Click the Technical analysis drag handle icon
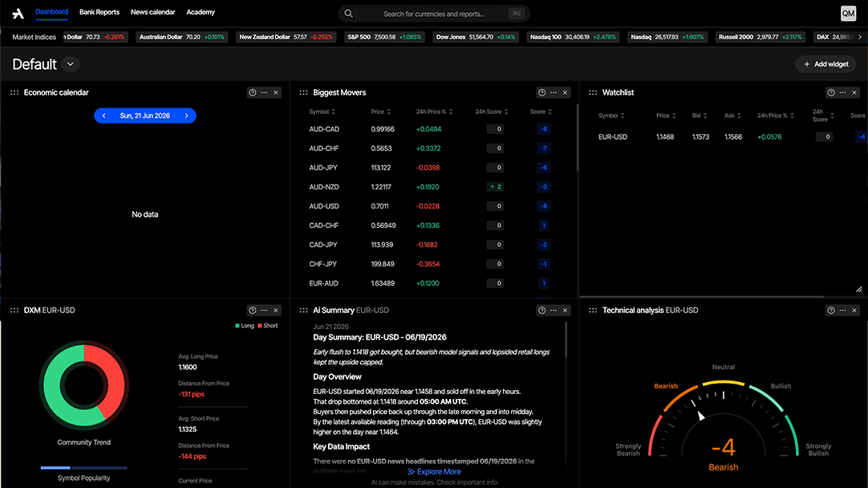The image size is (868, 488). coord(593,310)
